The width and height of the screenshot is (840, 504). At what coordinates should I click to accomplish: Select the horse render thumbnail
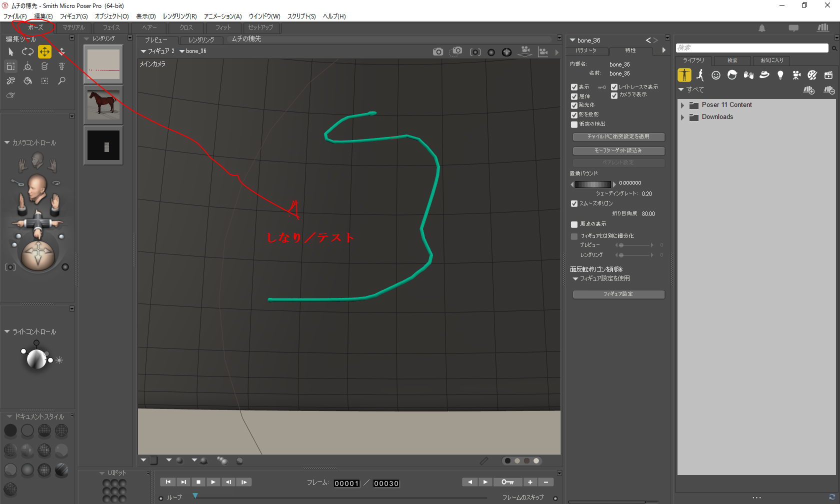103,104
